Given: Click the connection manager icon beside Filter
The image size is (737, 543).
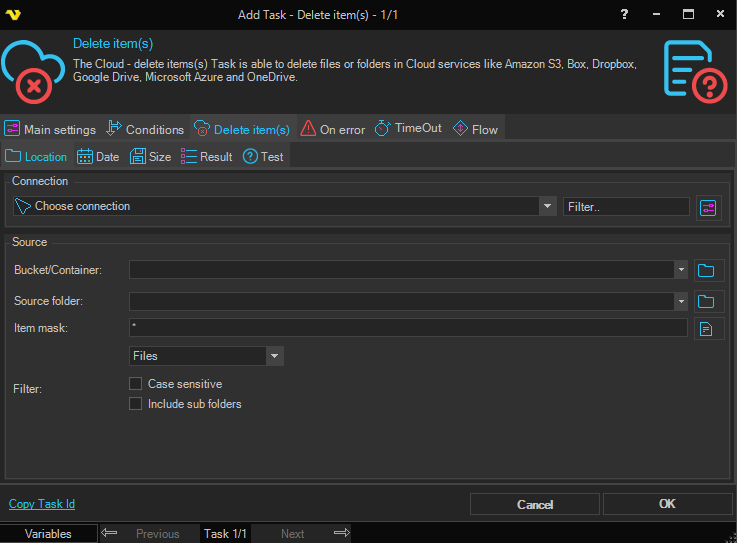Looking at the screenshot, I should pyautogui.click(x=708, y=207).
